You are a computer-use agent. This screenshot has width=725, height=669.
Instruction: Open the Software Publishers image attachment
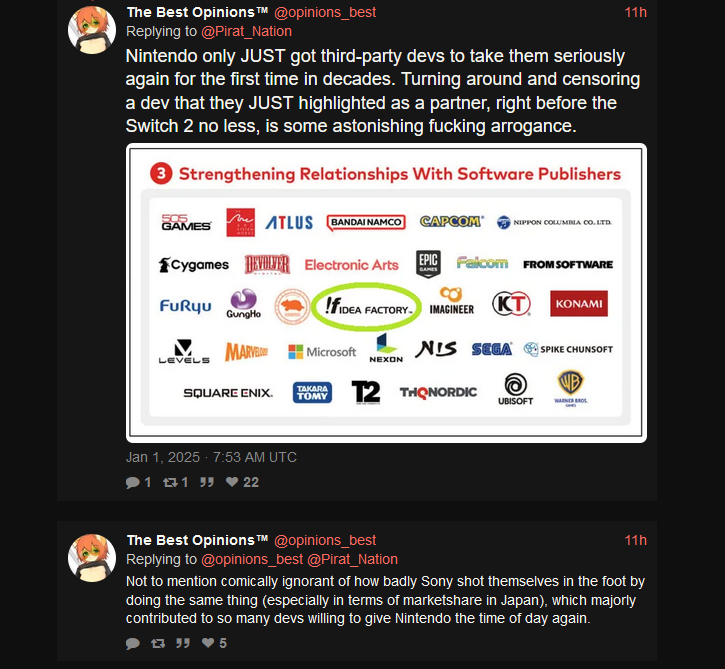click(x=386, y=293)
